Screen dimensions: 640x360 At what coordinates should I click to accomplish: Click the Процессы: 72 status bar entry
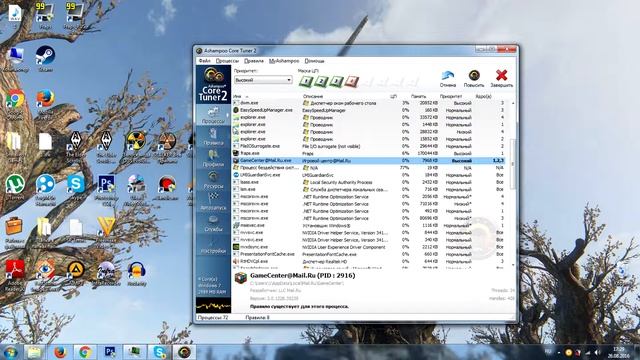[x=213, y=317]
